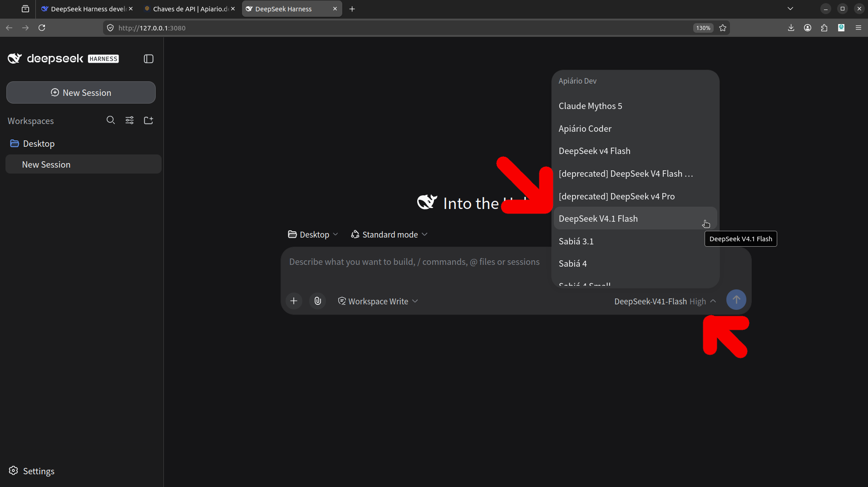
Task: Select Apiário Coder model
Action: coord(635,129)
